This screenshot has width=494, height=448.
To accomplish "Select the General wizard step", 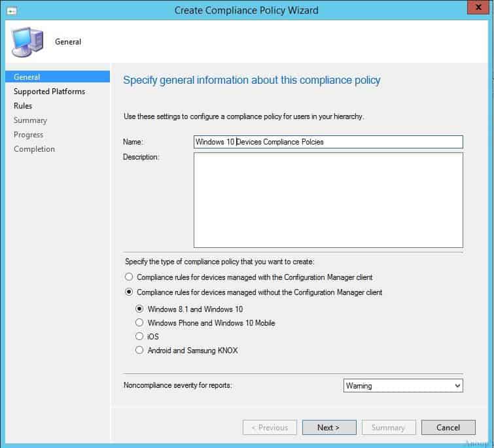I will coord(58,77).
